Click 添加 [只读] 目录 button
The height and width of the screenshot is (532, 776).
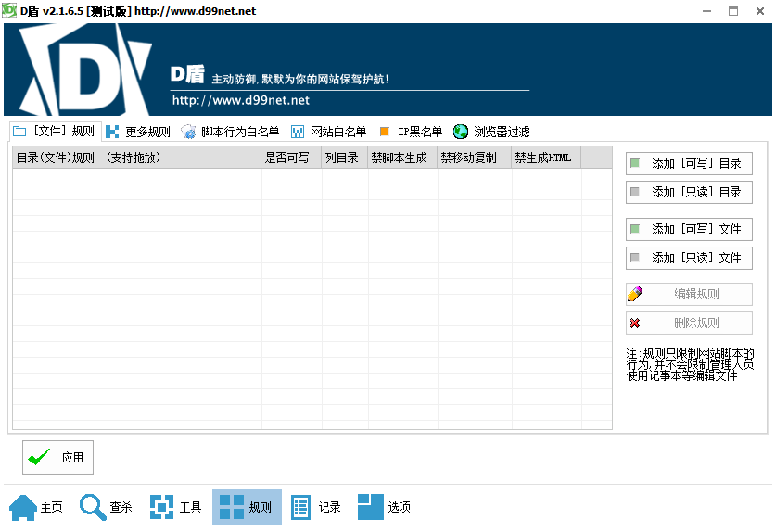point(689,192)
